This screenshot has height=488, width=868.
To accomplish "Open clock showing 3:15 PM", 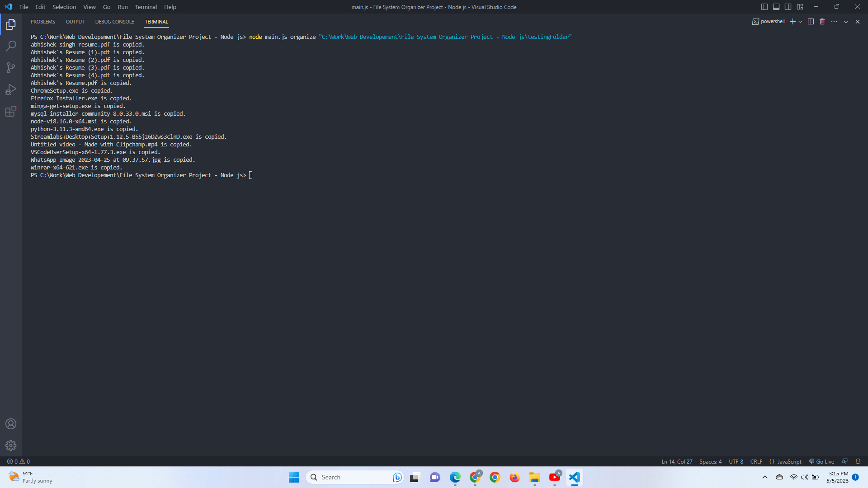I will pos(838,477).
